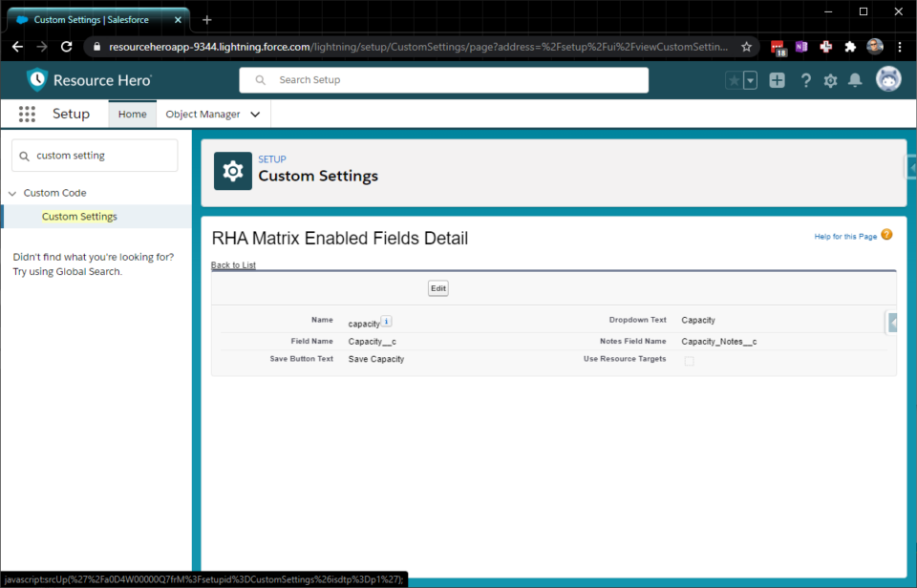Click the browser address bar URL

pos(418,47)
